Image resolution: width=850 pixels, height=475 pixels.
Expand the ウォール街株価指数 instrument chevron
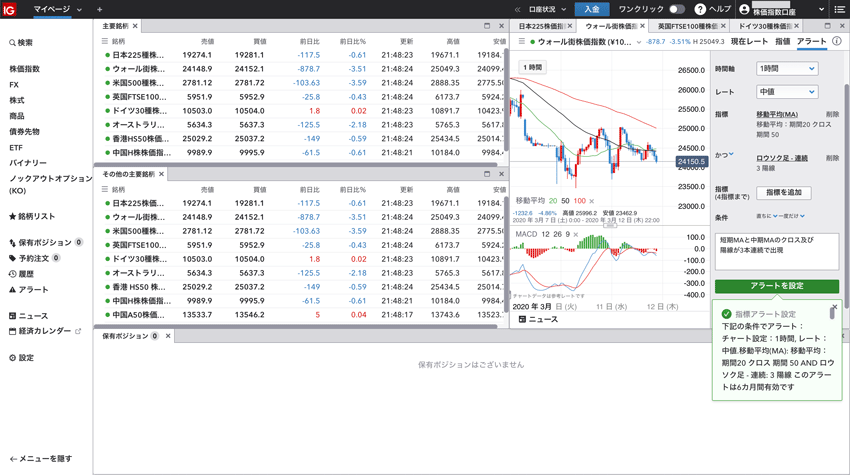[x=639, y=42]
